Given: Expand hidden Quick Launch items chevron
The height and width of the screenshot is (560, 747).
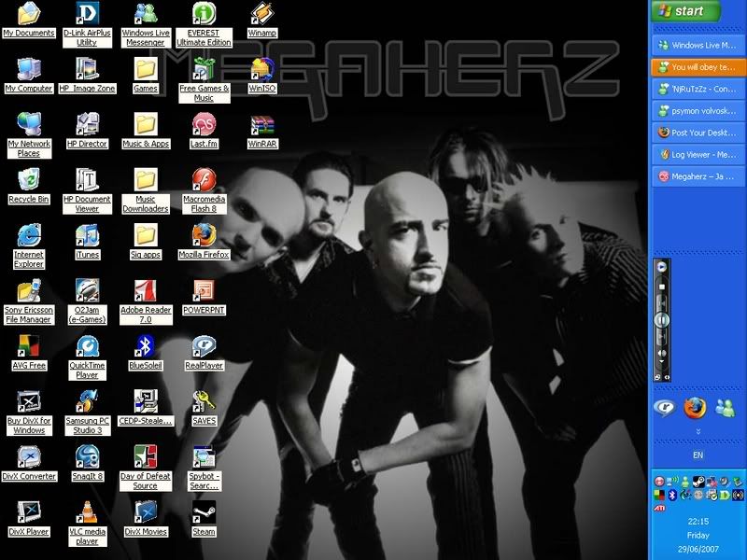Looking at the screenshot, I should pyautogui.click(x=698, y=431).
